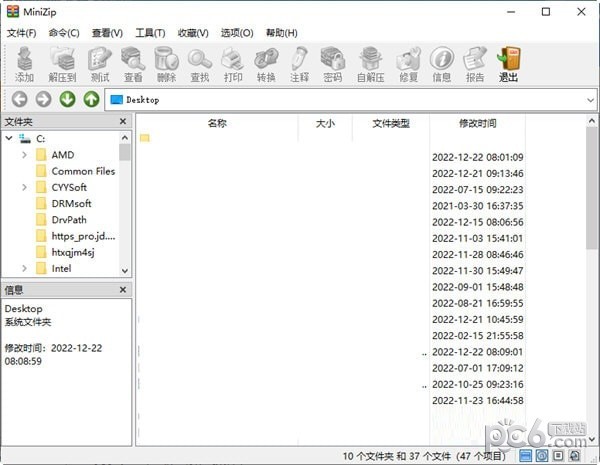Click the 删除 (Delete) toolbar icon

tap(166, 64)
